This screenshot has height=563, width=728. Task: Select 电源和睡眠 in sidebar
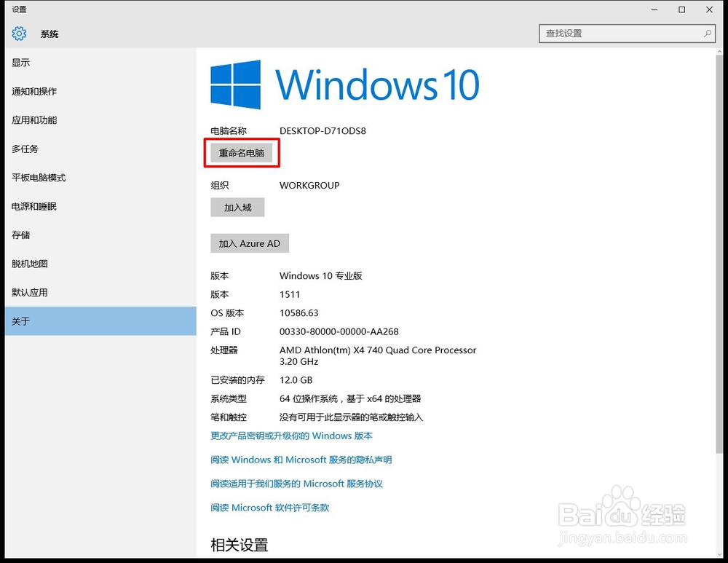click(x=100, y=206)
